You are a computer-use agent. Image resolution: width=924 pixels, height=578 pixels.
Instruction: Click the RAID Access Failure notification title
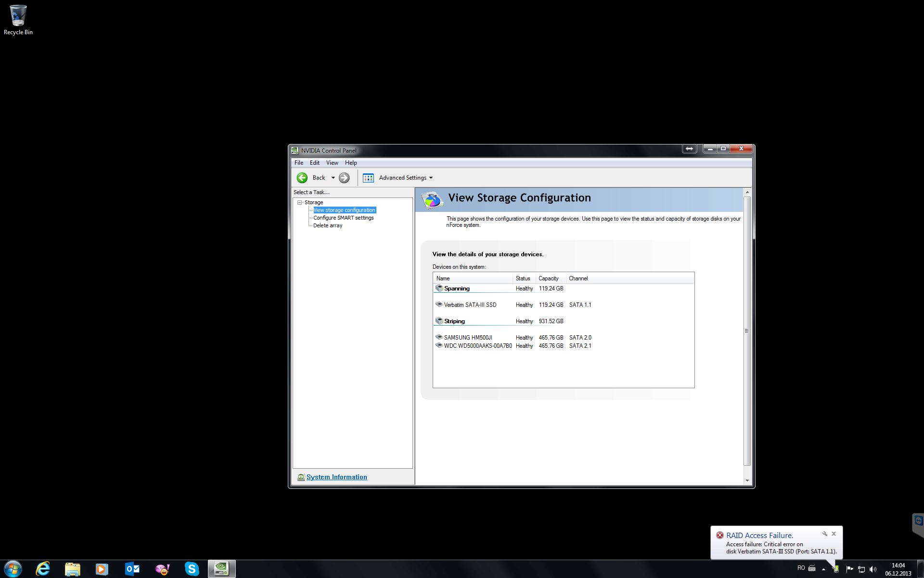coord(760,535)
